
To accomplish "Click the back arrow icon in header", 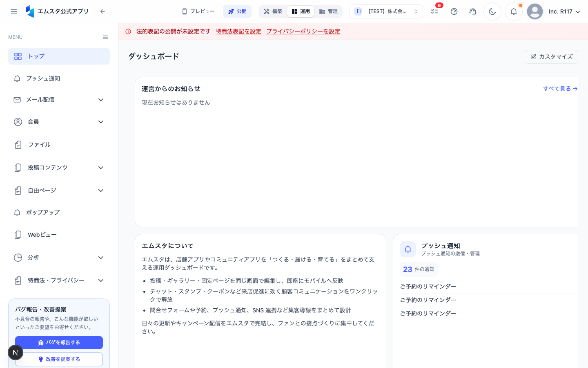I will click(102, 11).
